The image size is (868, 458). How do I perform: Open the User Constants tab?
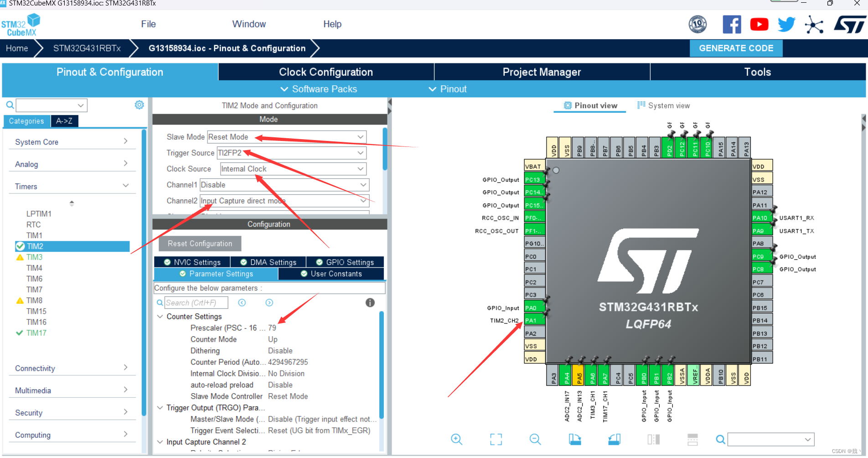(x=331, y=274)
